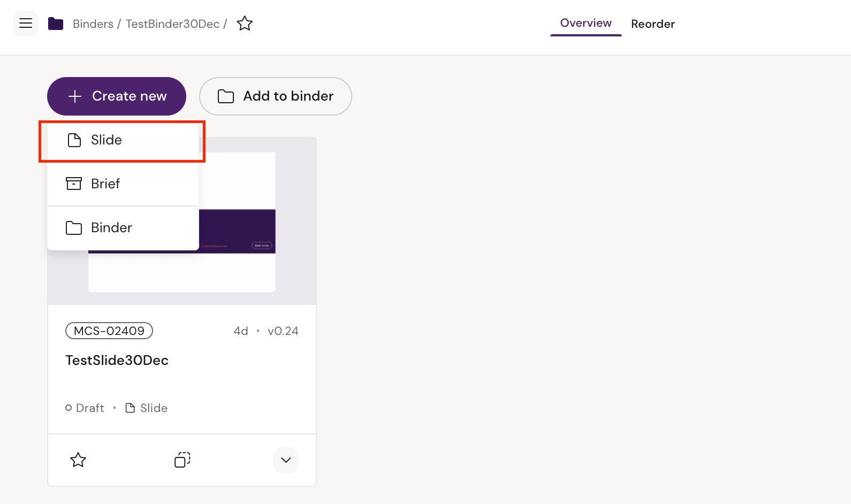Click the duplicate icon on slide card
851x504 pixels.
coord(182,460)
